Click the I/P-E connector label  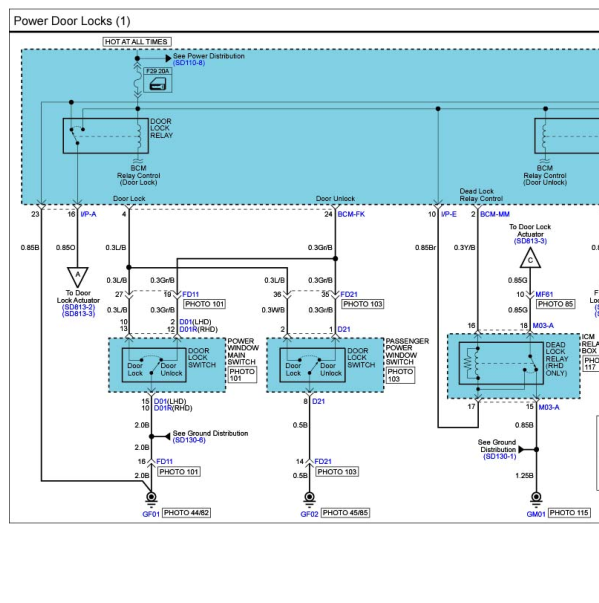tap(449, 214)
